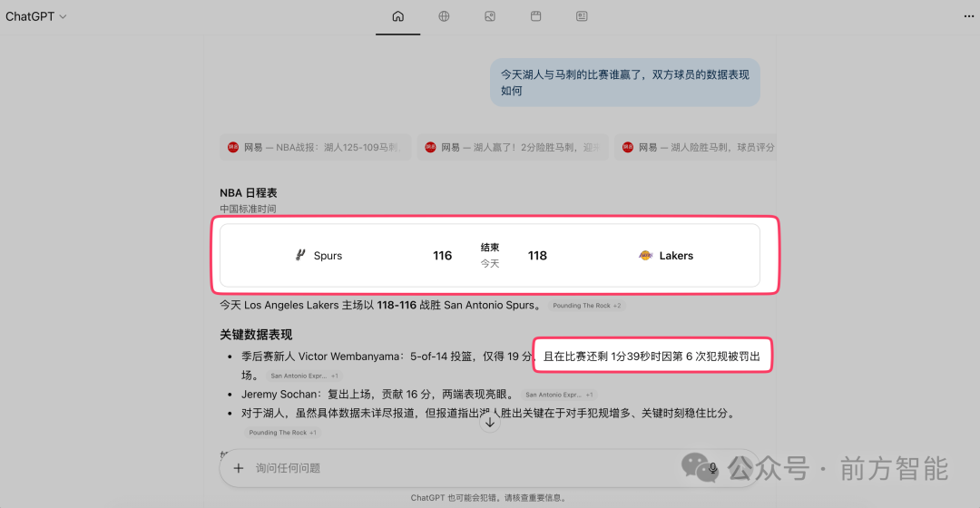The height and width of the screenshot is (508, 980).
Task: Open the News tab icon
Action: (582, 16)
